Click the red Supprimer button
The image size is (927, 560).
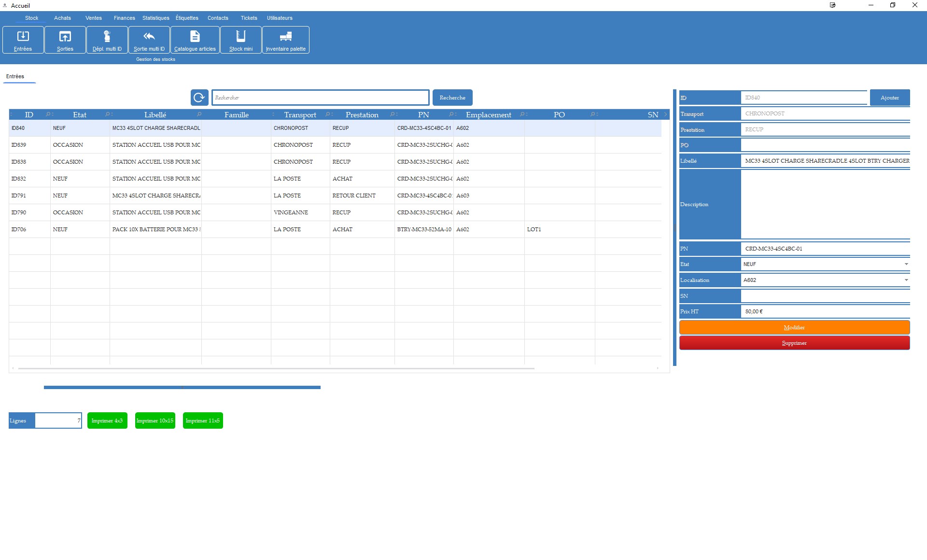794,343
